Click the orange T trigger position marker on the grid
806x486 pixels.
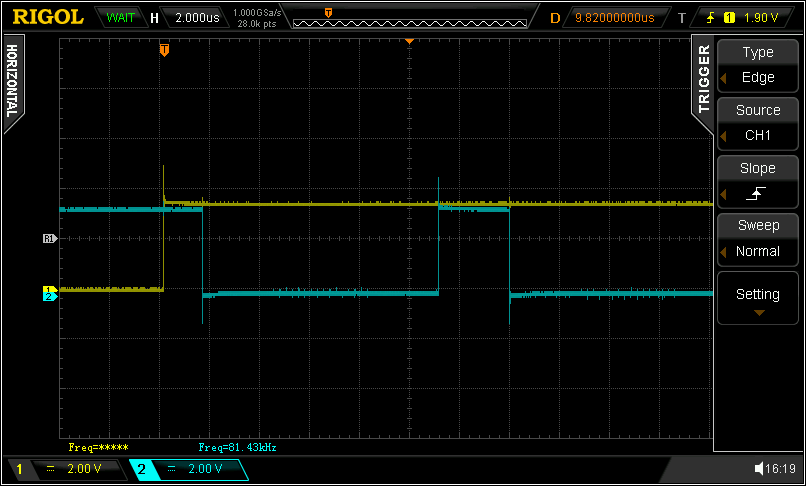pos(164,50)
